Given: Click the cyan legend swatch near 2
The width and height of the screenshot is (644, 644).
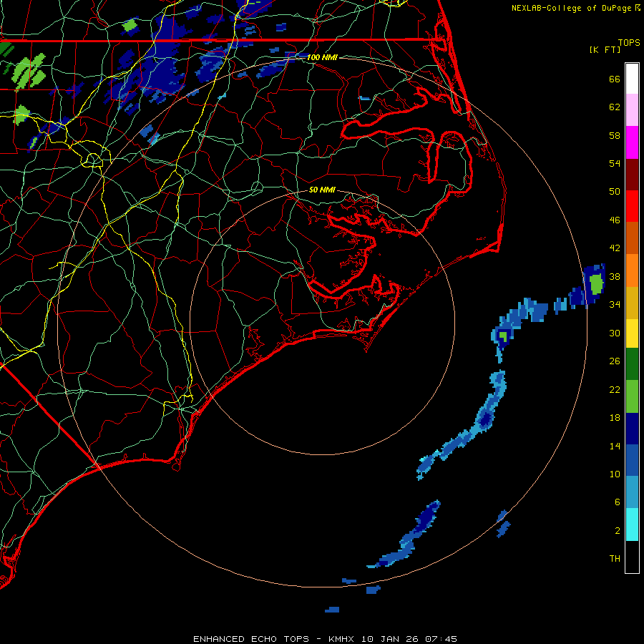Looking at the screenshot, I should 632,525.
